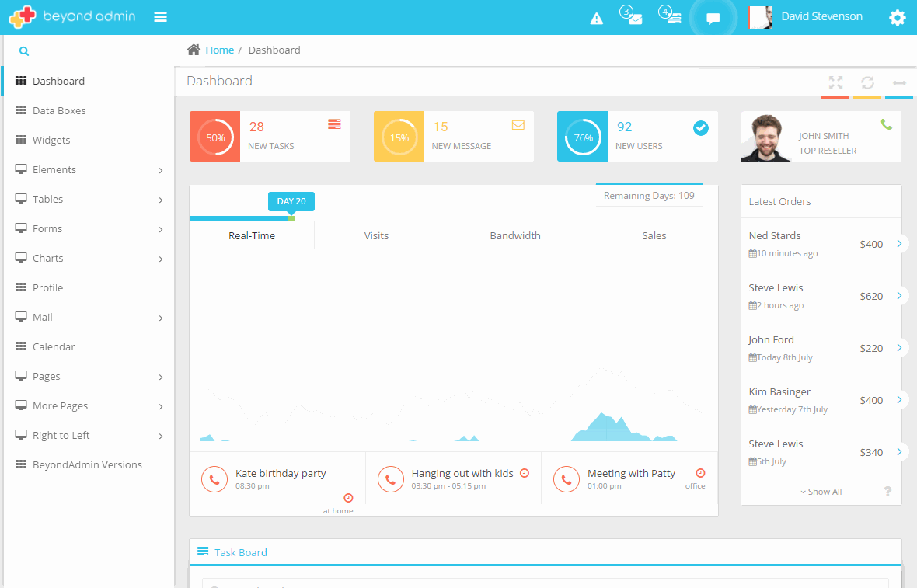917x588 pixels.
Task: Expand the More Pages sidebar menu
Action: coord(87,406)
